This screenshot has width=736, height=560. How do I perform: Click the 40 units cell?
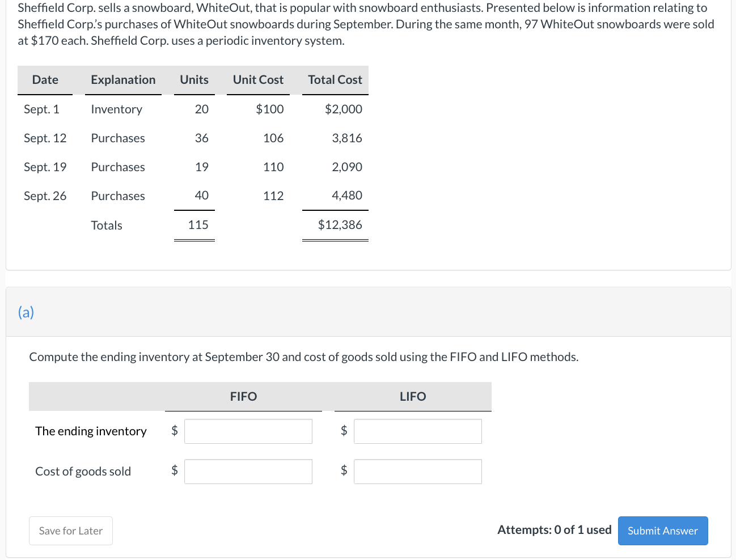[202, 195]
